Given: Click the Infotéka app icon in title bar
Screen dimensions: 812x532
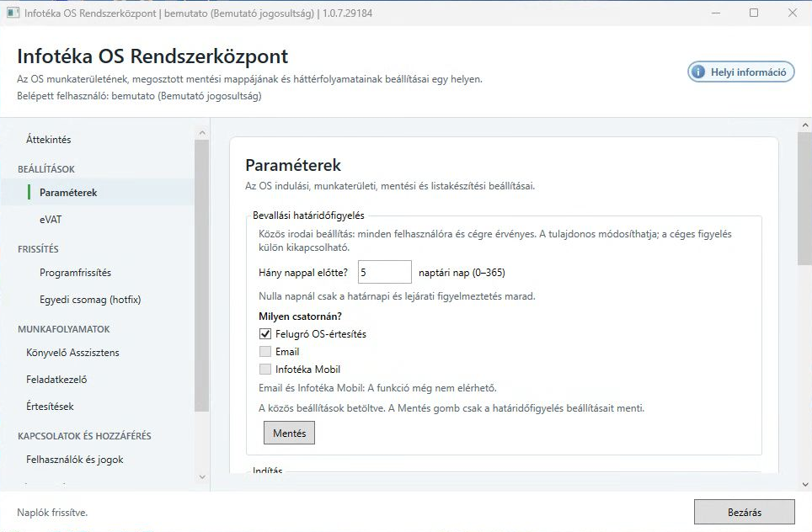Looking at the screenshot, I should click(x=13, y=13).
